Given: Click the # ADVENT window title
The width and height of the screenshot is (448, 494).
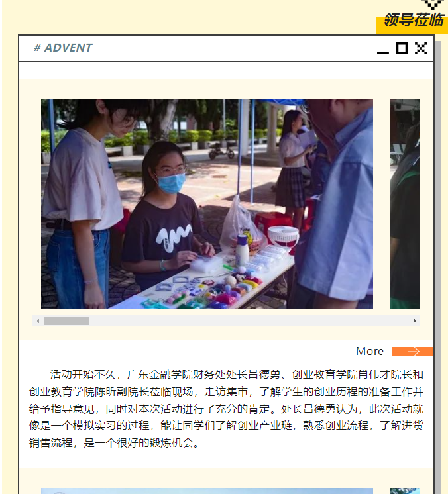Looking at the screenshot, I should [63, 48].
